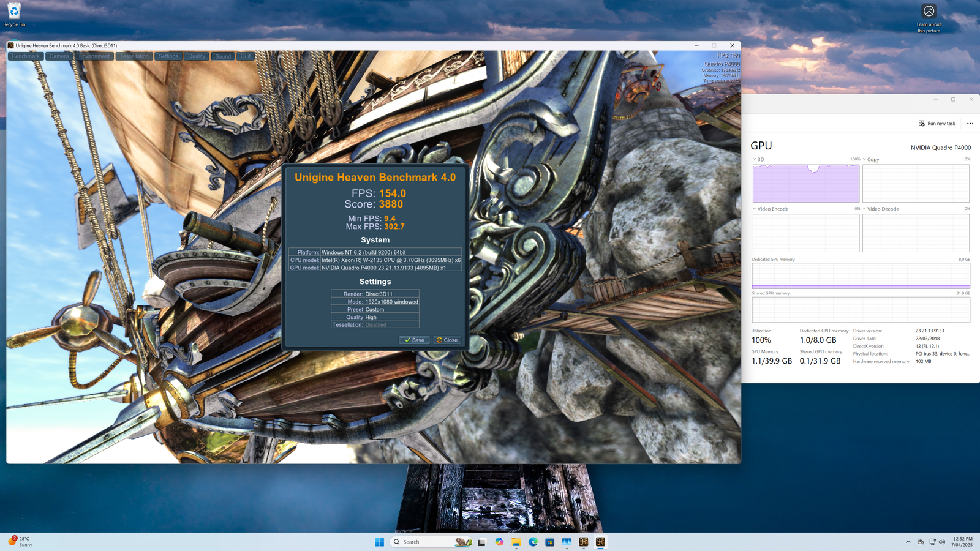Expand the 3D engine dropdown in Task Manager

click(755, 159)
